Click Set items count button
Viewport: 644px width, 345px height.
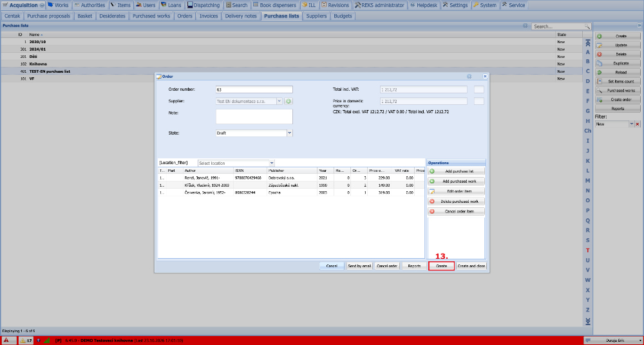tap(618, 81)
